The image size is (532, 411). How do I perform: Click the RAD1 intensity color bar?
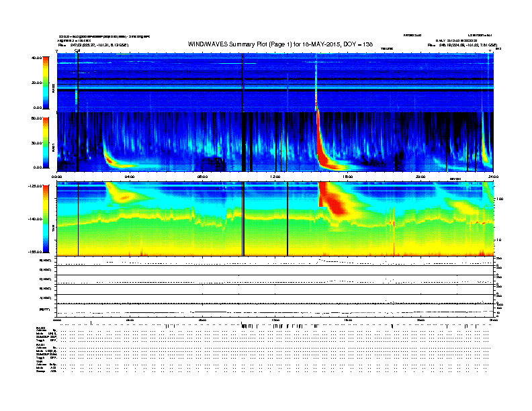pos(46,142)
